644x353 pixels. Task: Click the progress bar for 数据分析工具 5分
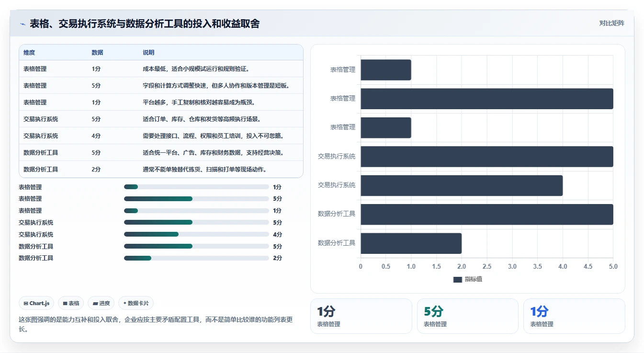[x=196, y=246]
